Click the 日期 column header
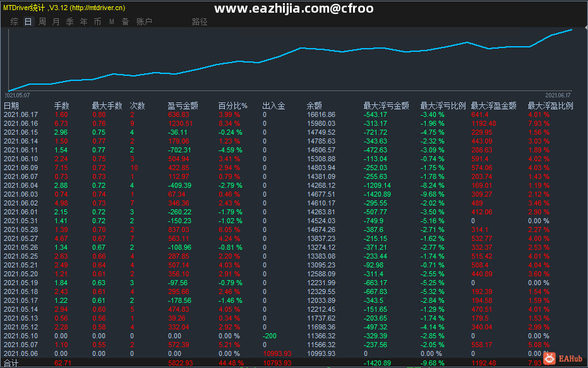The width and height of the screenshot is (588, 368). point(11,106)
